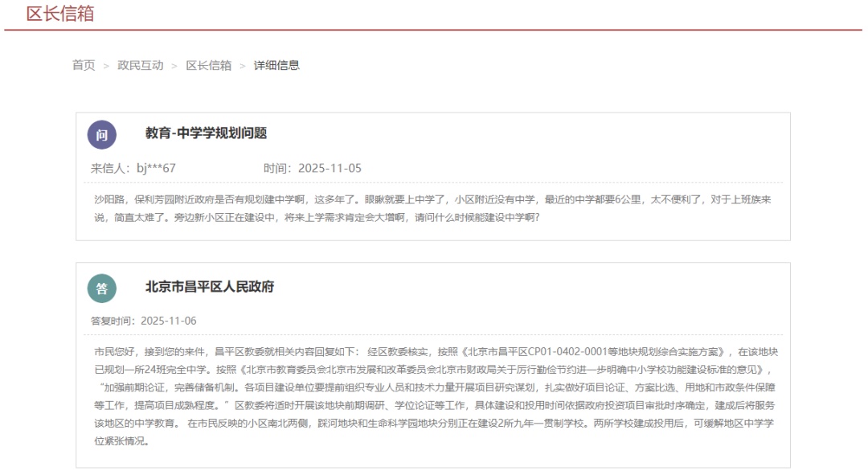Click the 详细信息 breadcrumb item
Image resolution: width=868 pixels, height=471 pixels.
pos(276,65)
